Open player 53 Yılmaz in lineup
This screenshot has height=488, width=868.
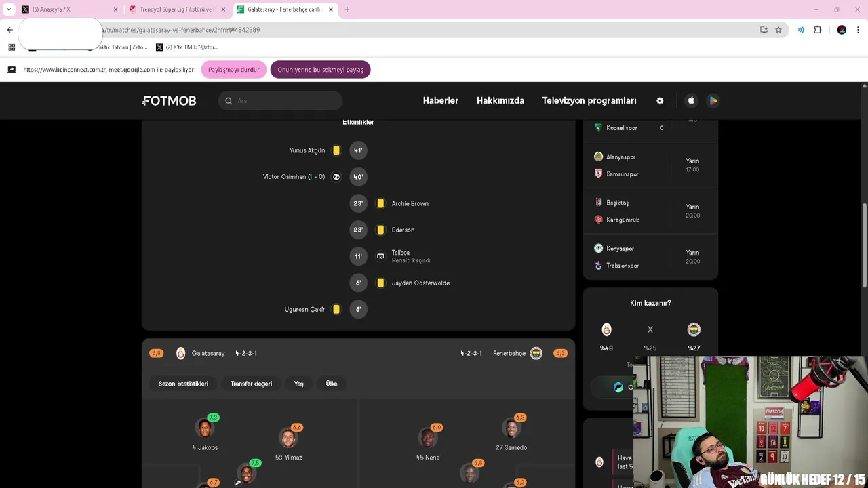pos(288,443)
